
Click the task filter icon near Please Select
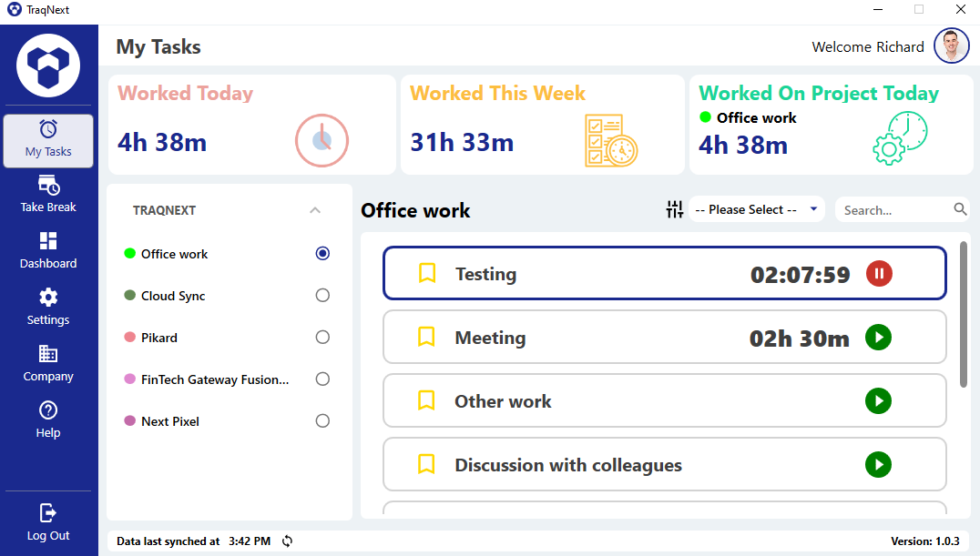[x=674, y=208]
